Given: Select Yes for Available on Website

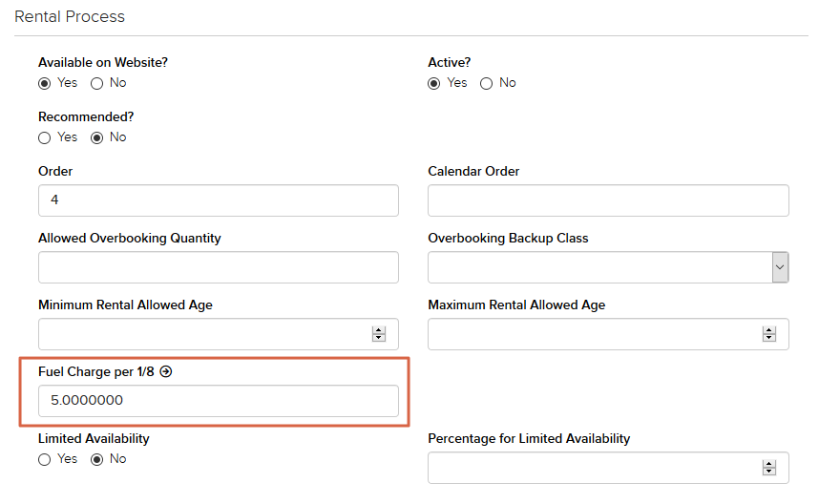Looking at the screenshot, I should (x=45, y=83).
